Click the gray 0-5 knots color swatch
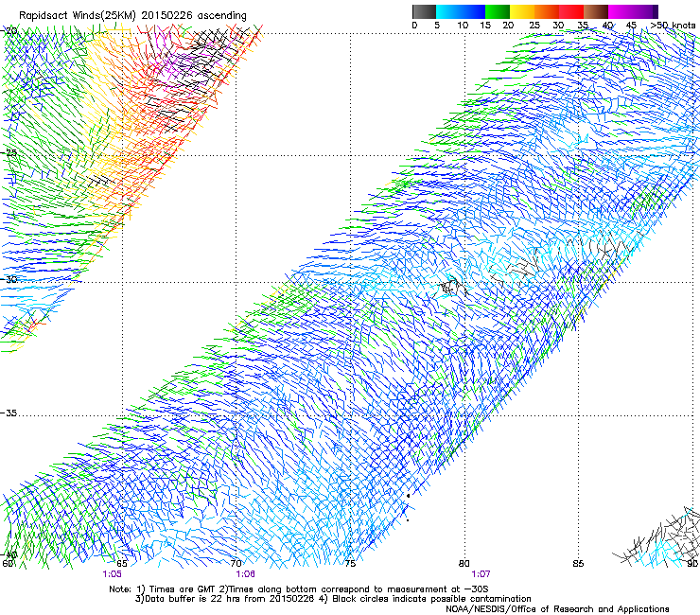This screenshot has width=700, height=615. 424,11
